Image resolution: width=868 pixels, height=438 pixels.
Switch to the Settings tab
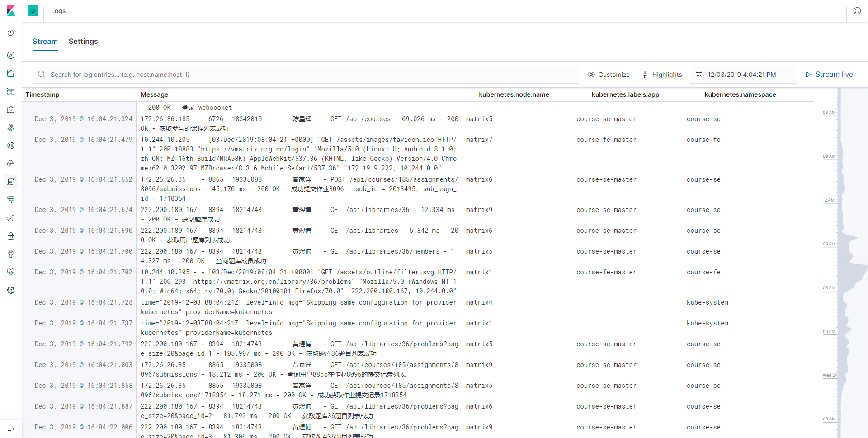83,41
